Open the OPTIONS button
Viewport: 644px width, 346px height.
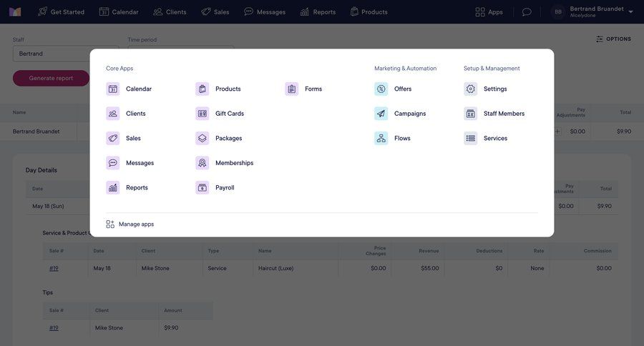(614, 39)
